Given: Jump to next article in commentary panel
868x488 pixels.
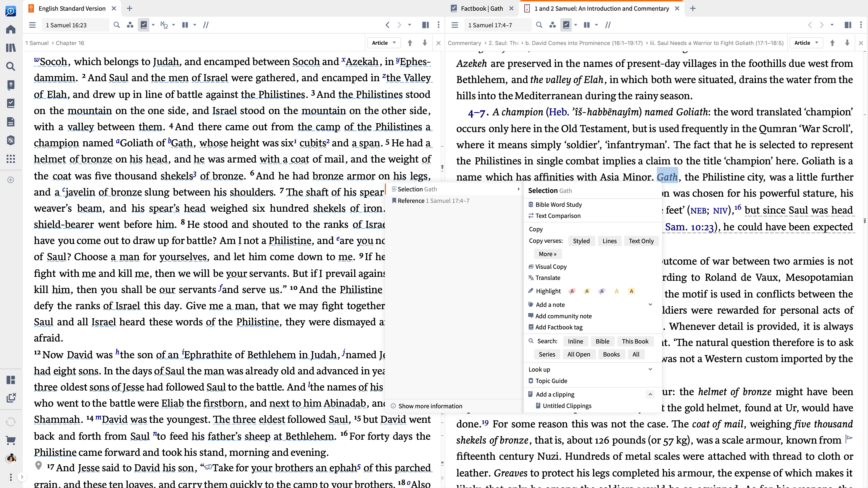Looking at the screenshot, I should coord(847,43).
